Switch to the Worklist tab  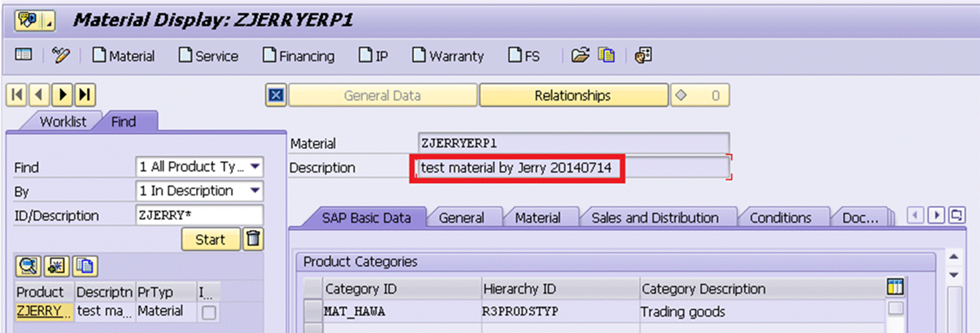pyautogui.click(x=63, y=121)
